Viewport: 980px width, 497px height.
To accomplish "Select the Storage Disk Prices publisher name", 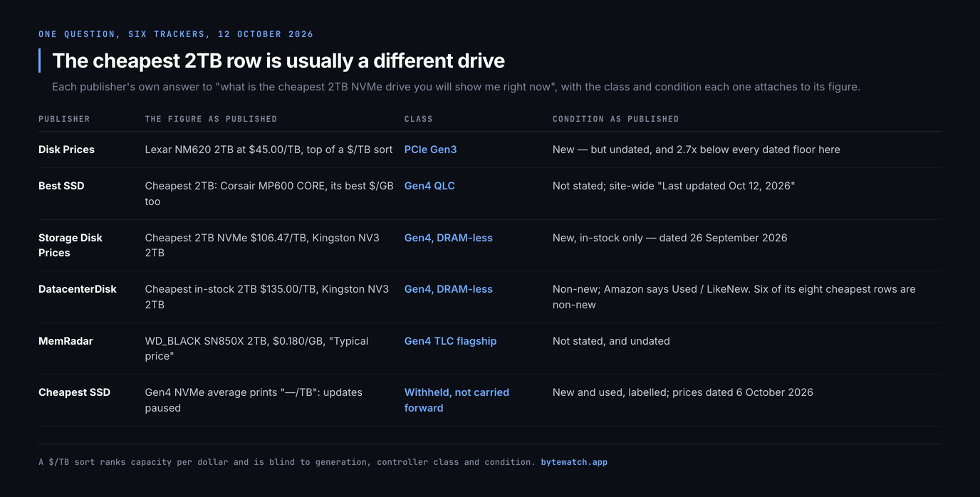I will tap(71, 245).
